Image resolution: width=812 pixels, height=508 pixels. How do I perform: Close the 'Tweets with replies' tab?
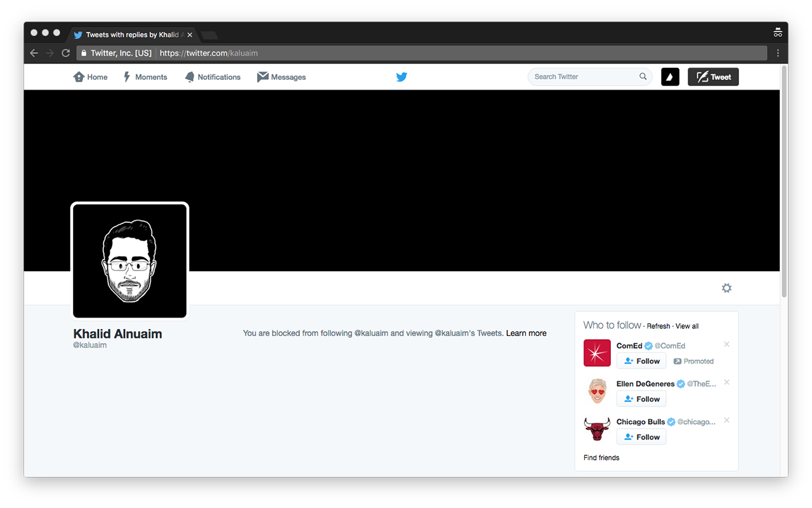[190, 35]
